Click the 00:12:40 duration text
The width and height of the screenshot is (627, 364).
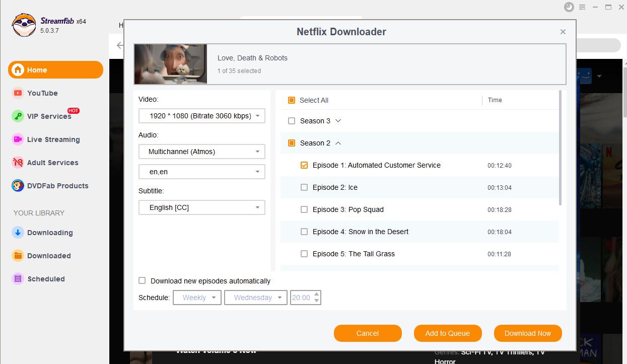pyautogui.click(x=500, y=166)
